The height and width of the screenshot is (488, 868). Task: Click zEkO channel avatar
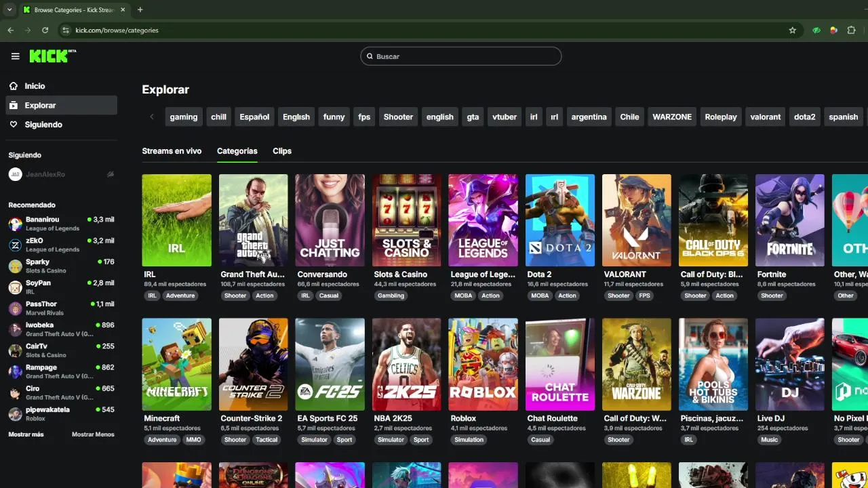[x=15, y=245]
